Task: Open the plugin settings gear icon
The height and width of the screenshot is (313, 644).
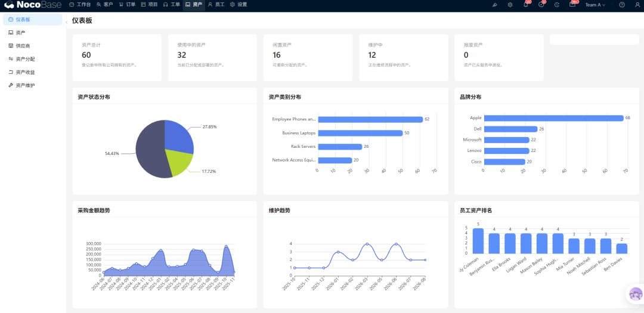Action: 510,5
